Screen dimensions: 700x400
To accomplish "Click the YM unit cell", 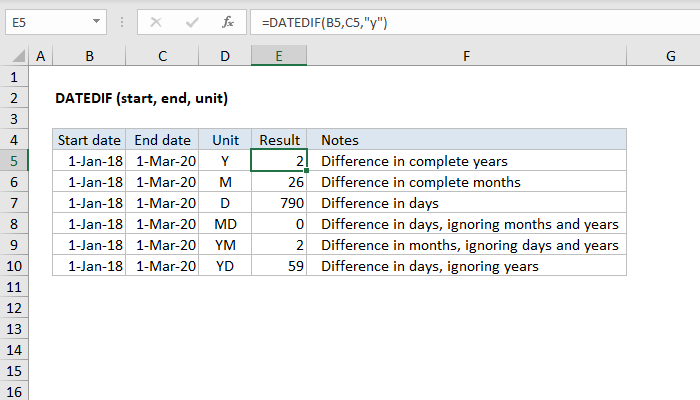I will 224,245.
